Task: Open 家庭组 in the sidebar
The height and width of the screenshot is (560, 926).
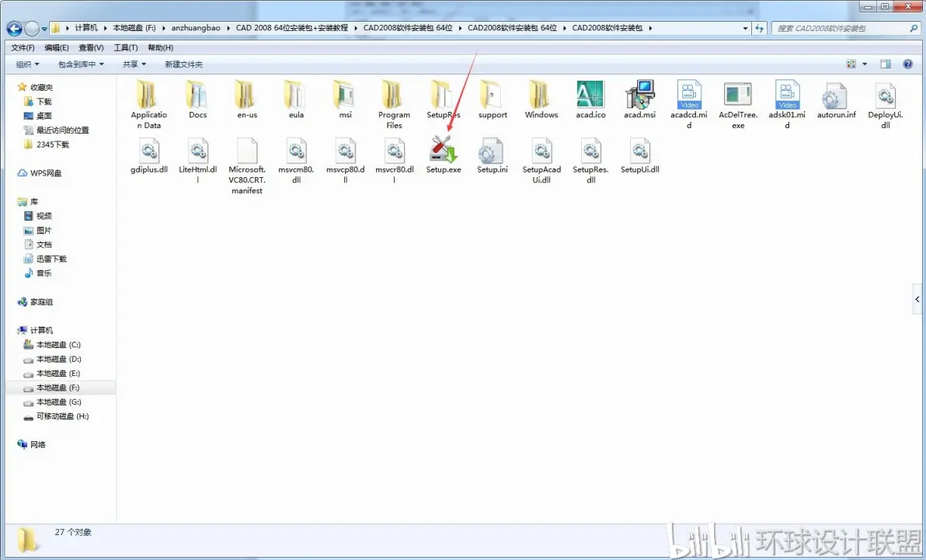Action: (41, 302)
